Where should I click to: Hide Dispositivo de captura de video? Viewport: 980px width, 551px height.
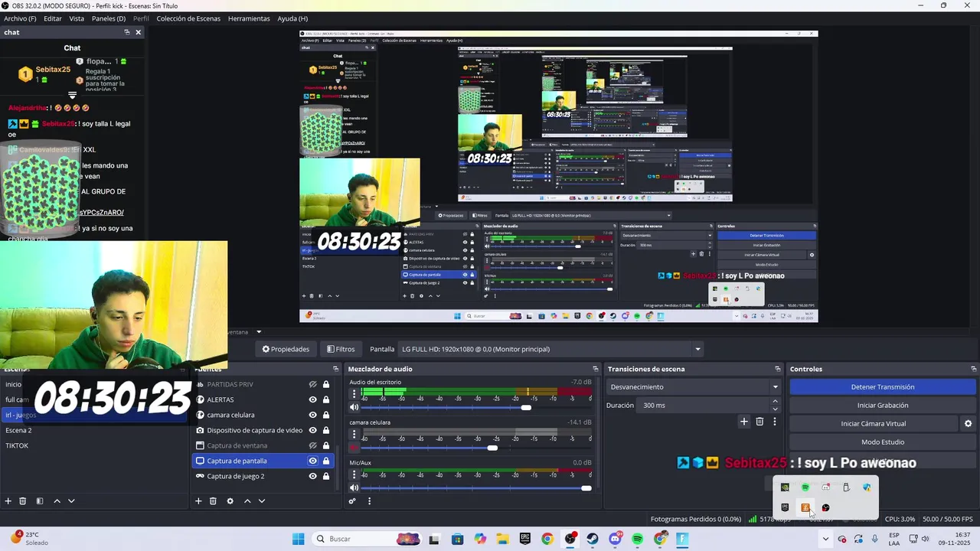(x=312, y=430)
